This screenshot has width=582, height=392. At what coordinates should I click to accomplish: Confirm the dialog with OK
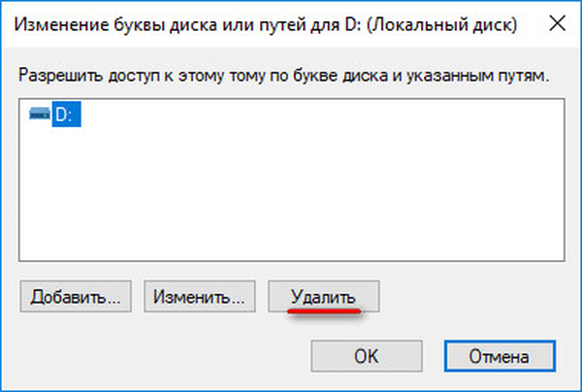pyautogui.click(x=366, y=355)
